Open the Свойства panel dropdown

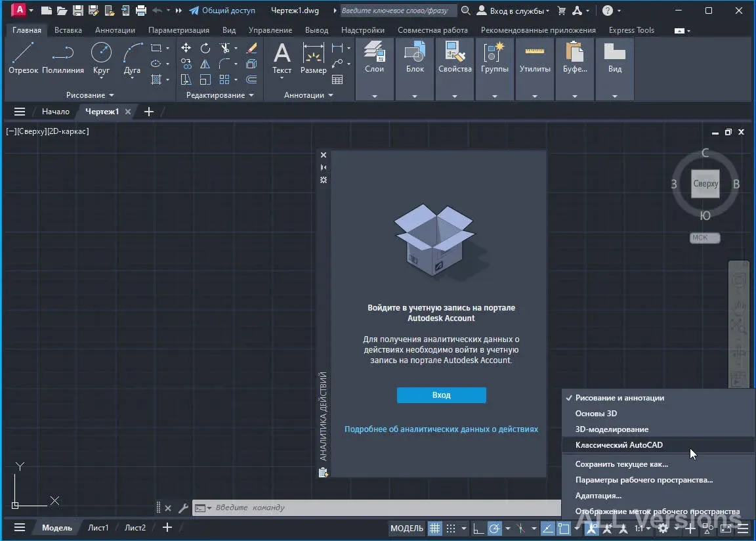click(455, 97)
